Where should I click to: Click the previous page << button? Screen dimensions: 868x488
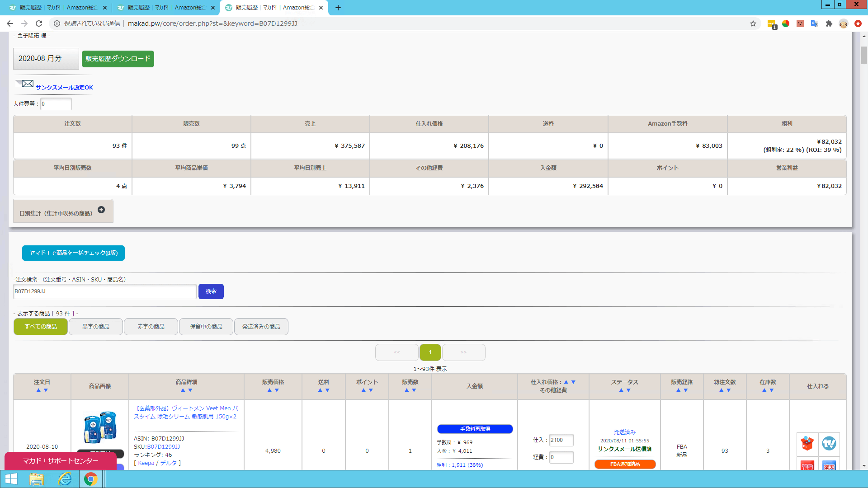click(x=397, y=352)
